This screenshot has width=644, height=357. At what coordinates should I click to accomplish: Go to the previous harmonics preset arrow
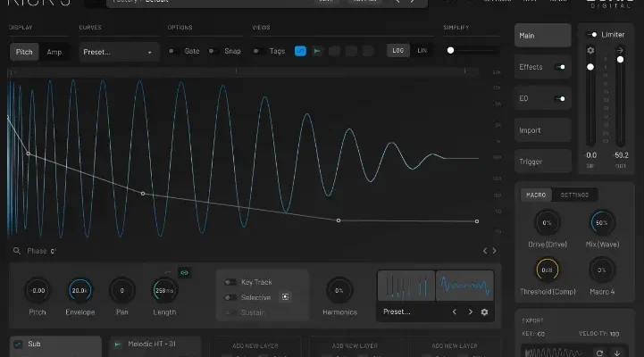coord(455,312)
